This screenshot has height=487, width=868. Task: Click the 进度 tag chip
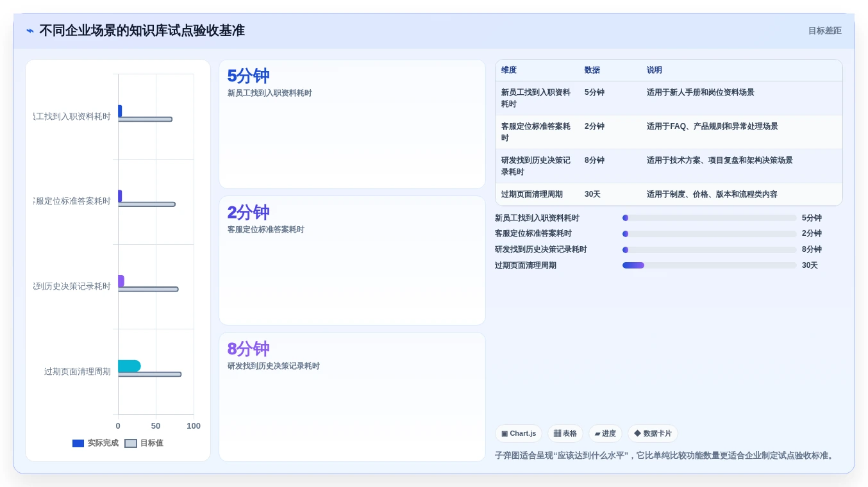click(605, 434)
